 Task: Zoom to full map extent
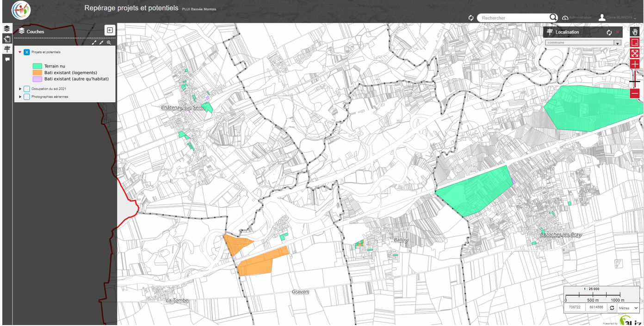[635, 54]
